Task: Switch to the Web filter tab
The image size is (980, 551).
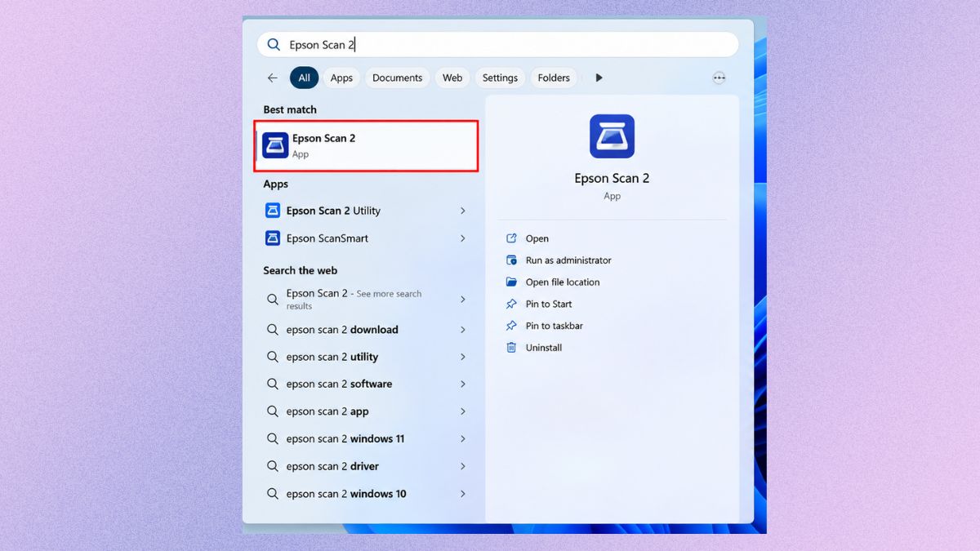Action: coord(452,78)
